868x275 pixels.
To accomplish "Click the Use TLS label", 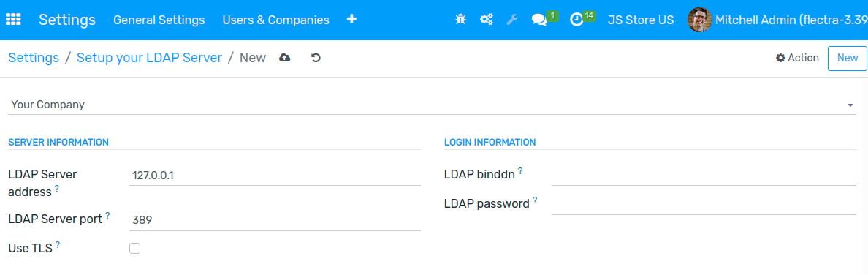I will [x=31, y=249].
